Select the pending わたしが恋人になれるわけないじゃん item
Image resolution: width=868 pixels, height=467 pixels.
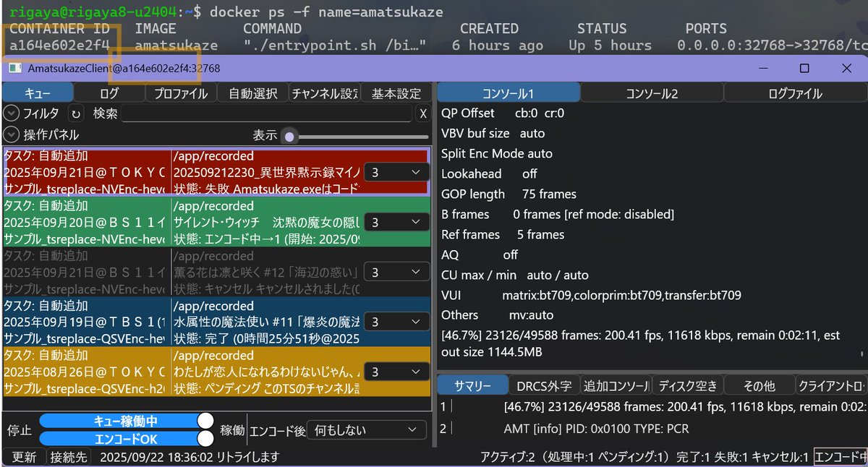tap(217, 372)
